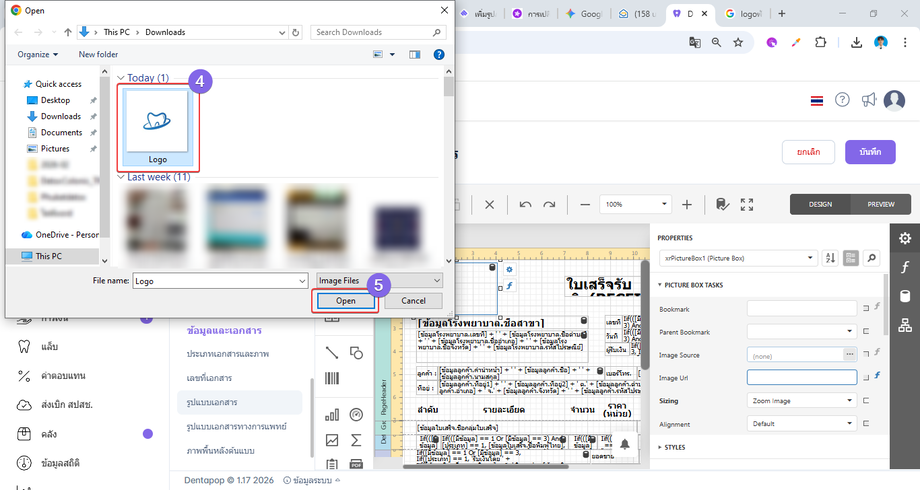920x490 pixels.
Task: Pick the sparkline control in toolbox
Action: (332, 440)
